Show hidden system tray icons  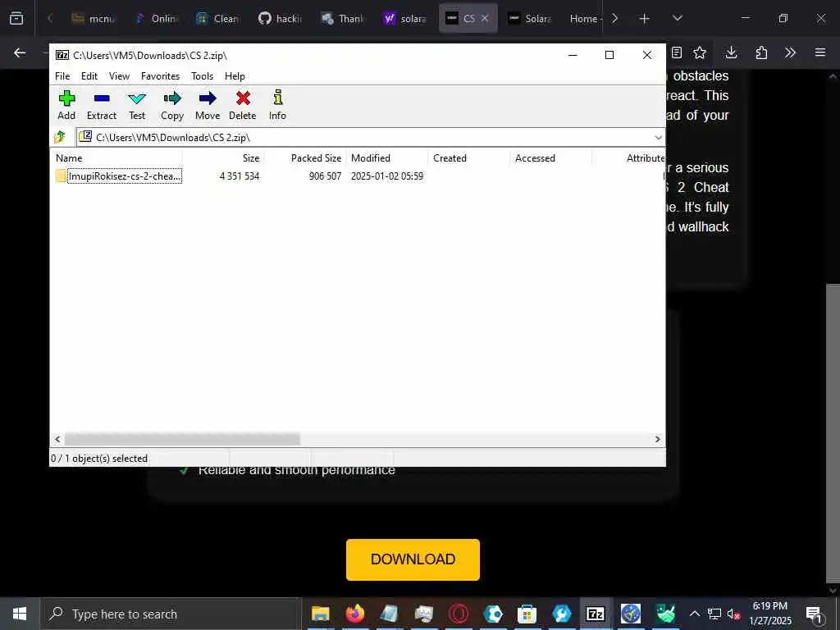[x=694, y=614]
